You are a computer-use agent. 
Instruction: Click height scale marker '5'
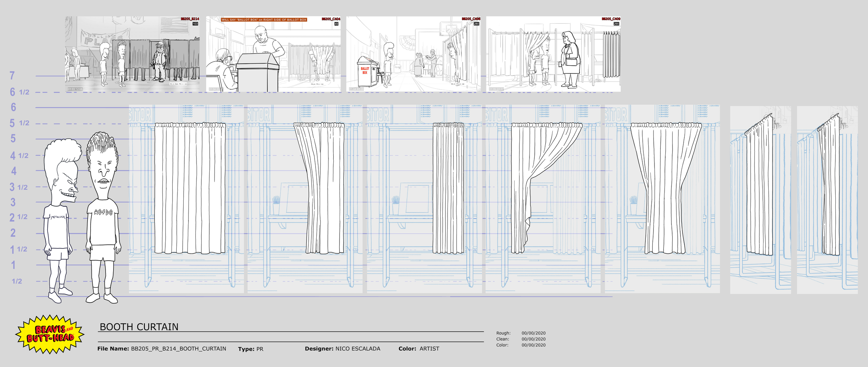tap(13, 138)
